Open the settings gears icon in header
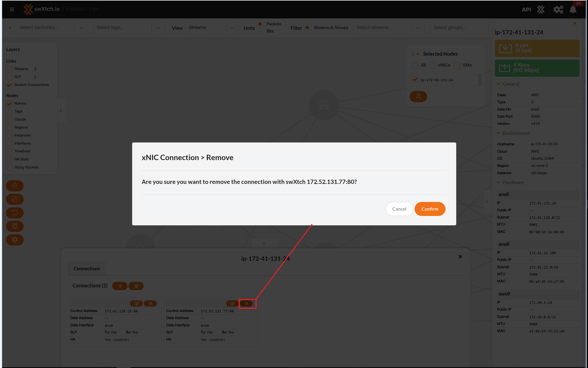Screen dimensions: 588x368 [x=558, y=10]
